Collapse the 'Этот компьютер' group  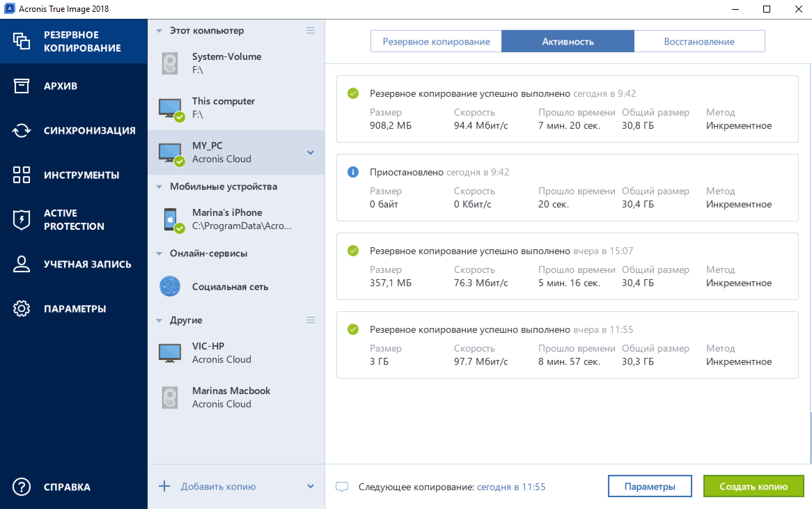point(159,31)
